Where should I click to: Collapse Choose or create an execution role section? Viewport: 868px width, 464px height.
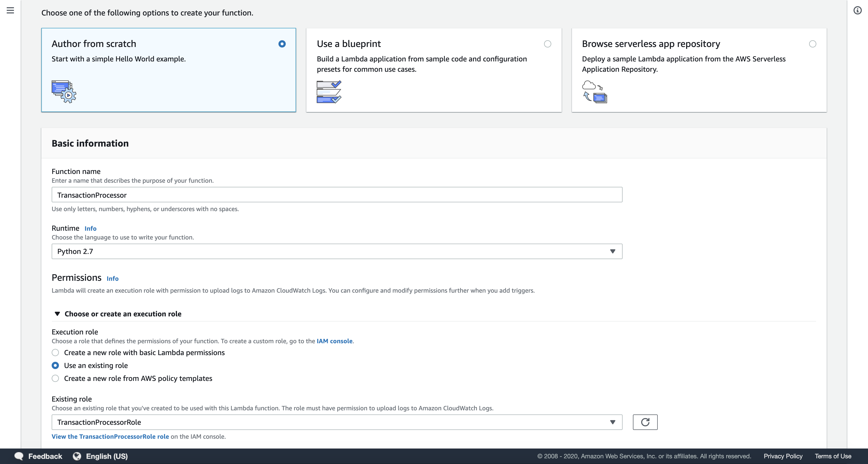(57, 314)
